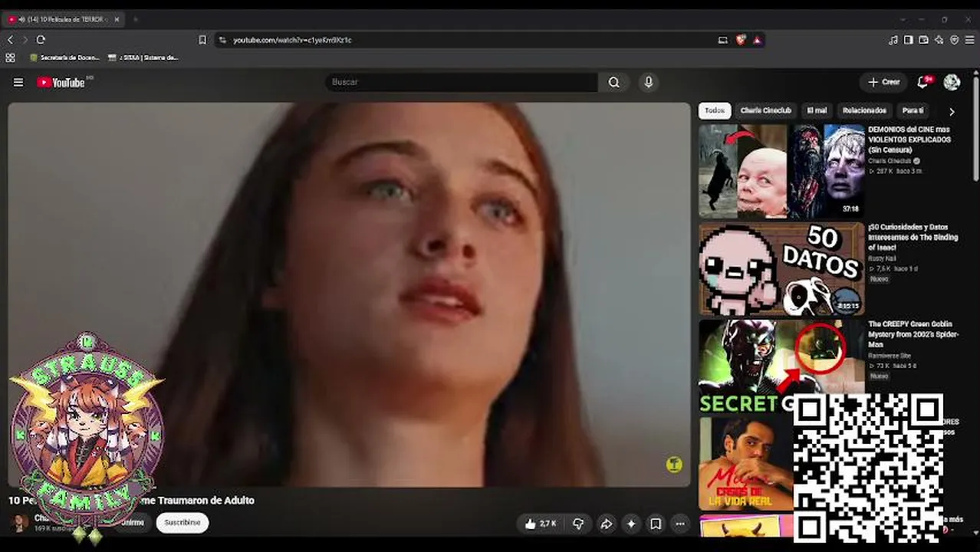Dislike the video with thumbs down
Image resolution: width=980 pixels, height=552 pixels.
[x=578, y=524]
